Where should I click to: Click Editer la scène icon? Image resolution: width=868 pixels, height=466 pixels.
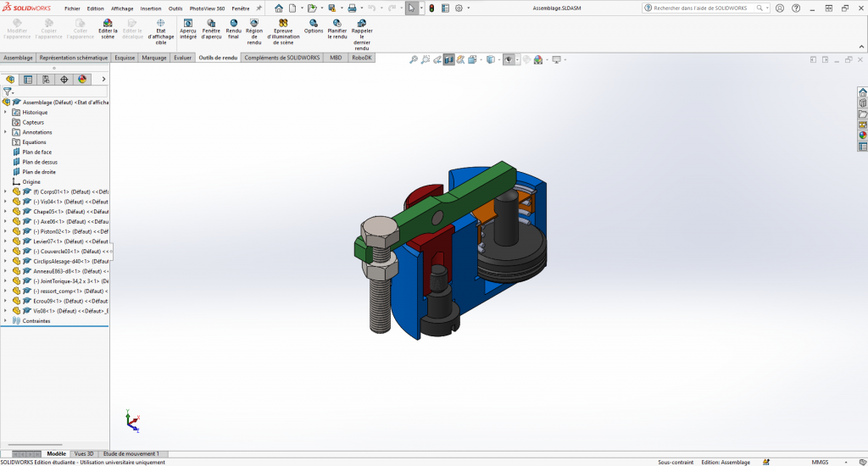point(108,23)
